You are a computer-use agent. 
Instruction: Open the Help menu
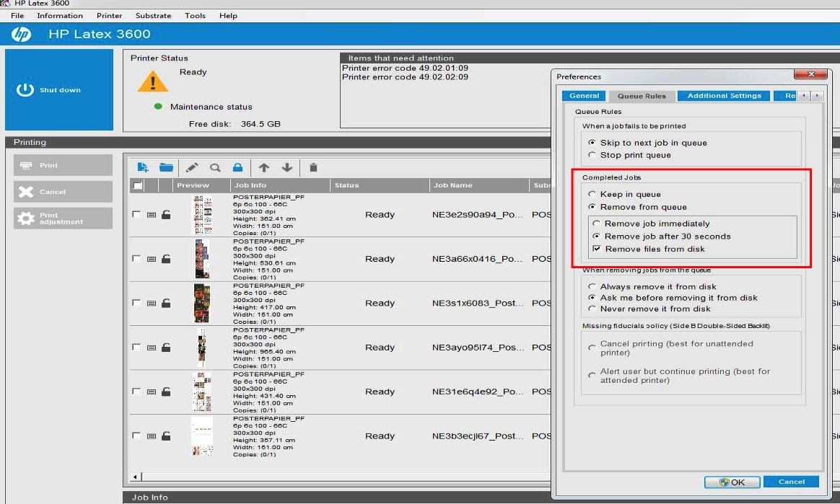(228, 16)
